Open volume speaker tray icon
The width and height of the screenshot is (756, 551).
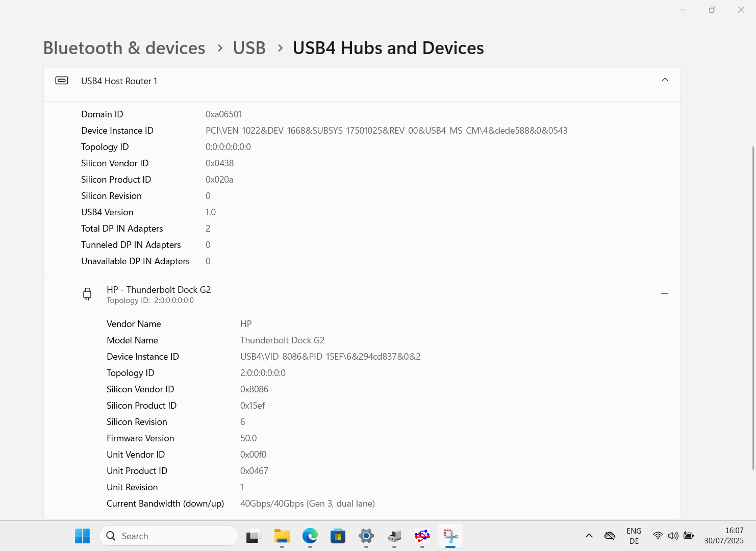(x=673, y=536)
